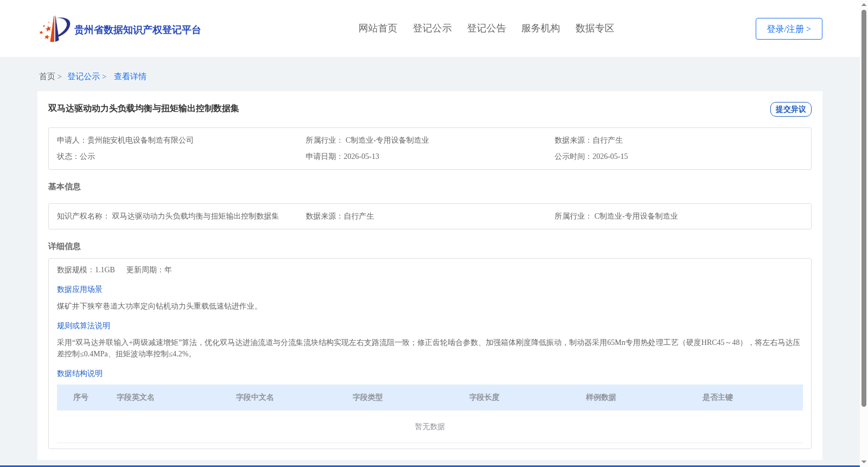Click 基本信息 section heading
The height and width of the screenshot is (467, 868).
pos(64,187)
